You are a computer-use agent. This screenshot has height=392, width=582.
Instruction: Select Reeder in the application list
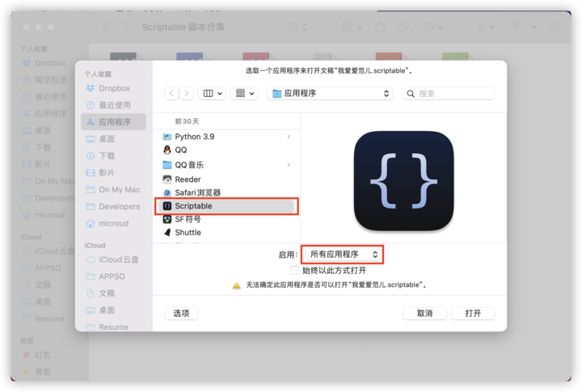coord(226,179)
